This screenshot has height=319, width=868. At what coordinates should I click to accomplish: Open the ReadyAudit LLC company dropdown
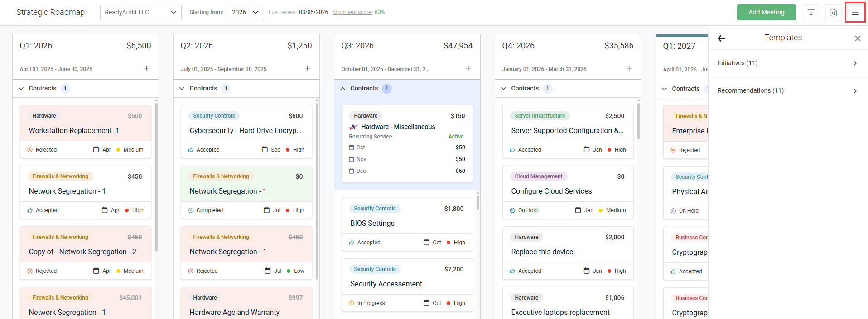click(140, 12)
